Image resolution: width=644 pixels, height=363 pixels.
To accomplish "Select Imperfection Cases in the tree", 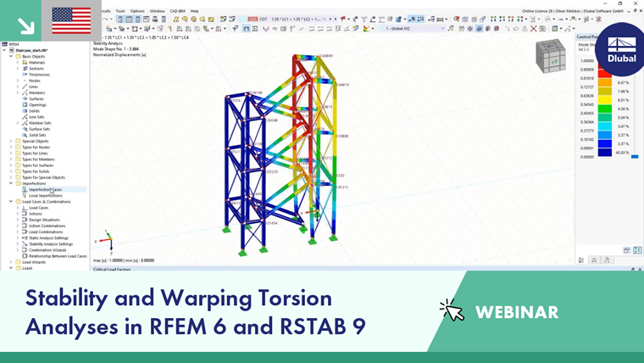I will pyautogui.click(x=45, y=189).
